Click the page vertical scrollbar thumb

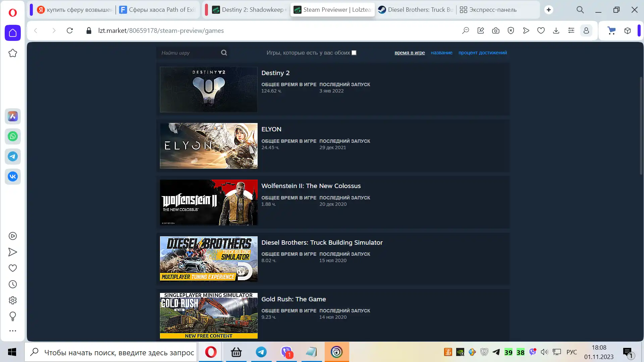click(641, 126)
